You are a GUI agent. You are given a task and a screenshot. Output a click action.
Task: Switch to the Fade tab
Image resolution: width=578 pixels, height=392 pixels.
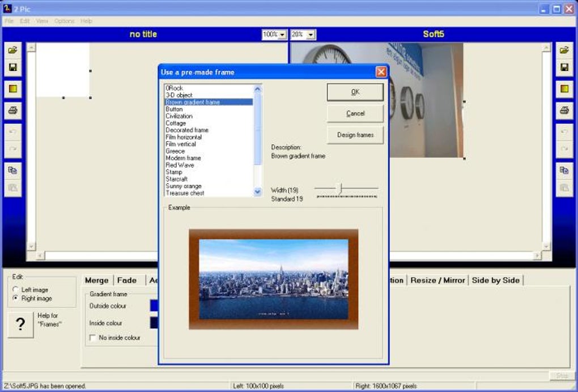127,280
